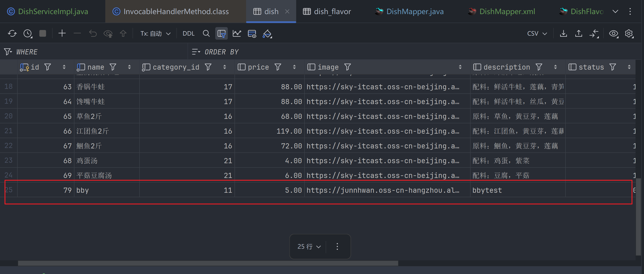Screen dimensions: 644x274
Task: Click the search magnifier icon in toolbar
Action: pyautogui.click(x=206, y=34)
